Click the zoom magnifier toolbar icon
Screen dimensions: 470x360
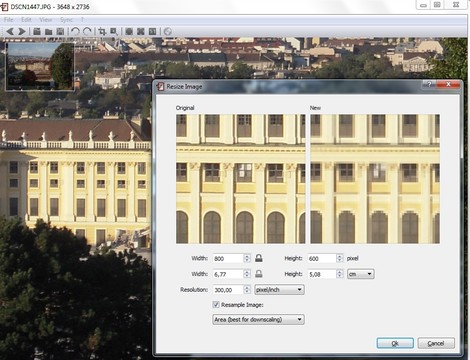pyautogui.click(x=114, y=31)
